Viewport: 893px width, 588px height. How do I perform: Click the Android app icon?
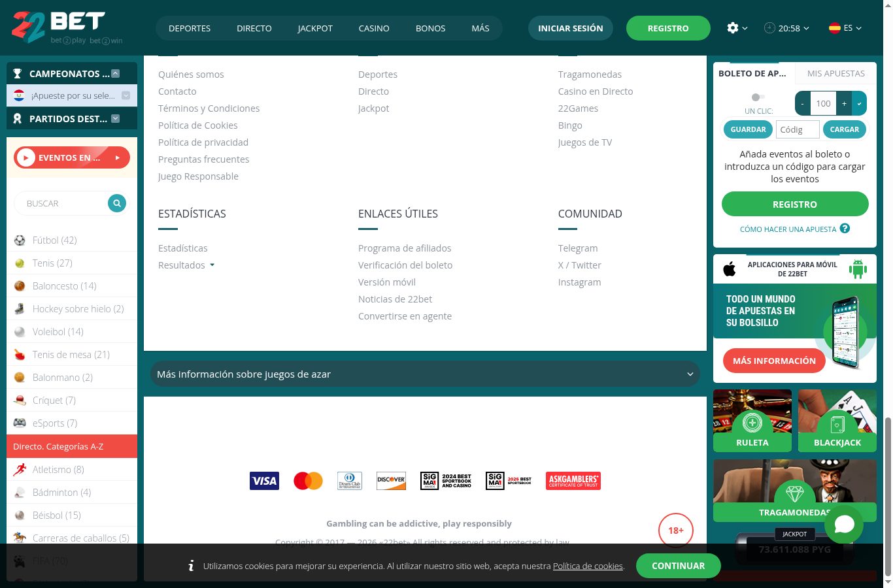[x=858, y=269]
